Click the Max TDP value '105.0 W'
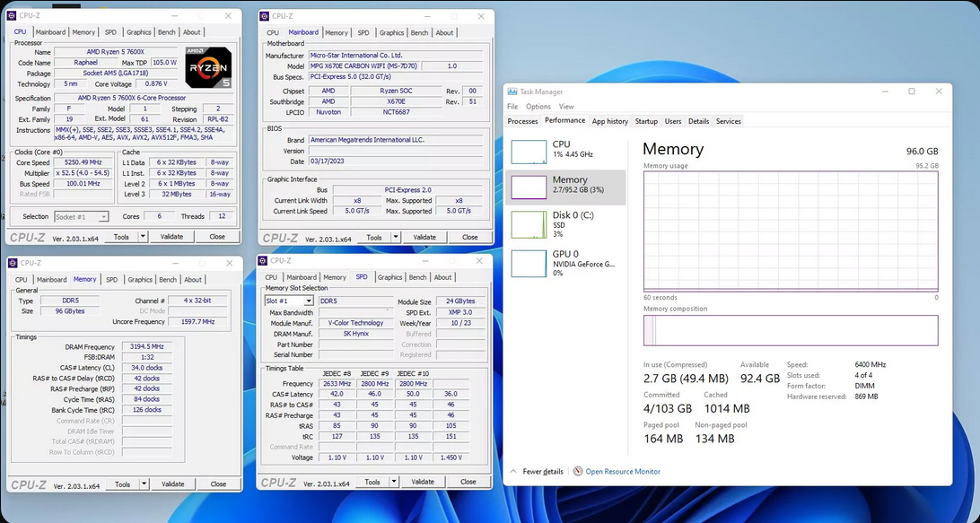 click(166, 63)
